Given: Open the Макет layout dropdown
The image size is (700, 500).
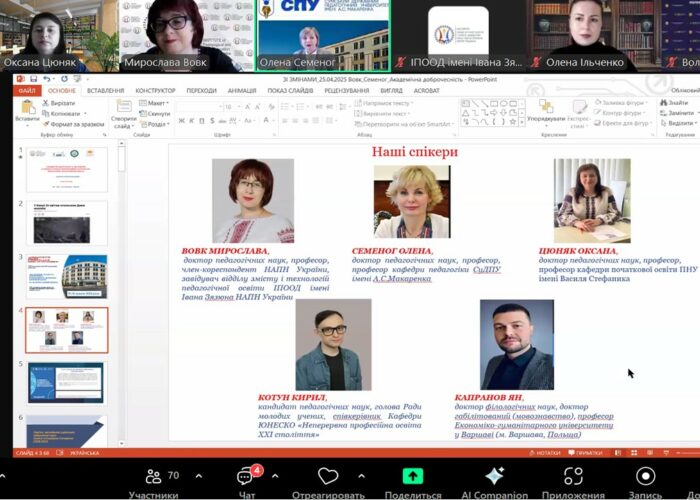Looking at the screenshot, I should (x=155, y=102).
